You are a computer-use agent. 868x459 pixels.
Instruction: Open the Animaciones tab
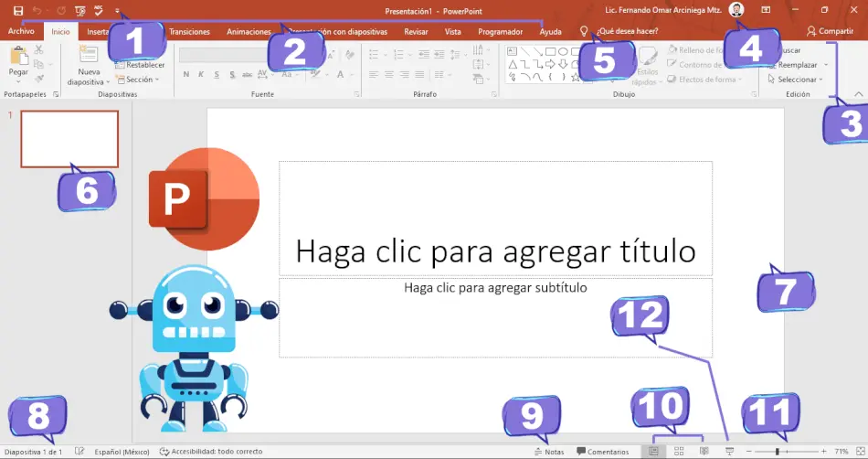coord(249,32)
